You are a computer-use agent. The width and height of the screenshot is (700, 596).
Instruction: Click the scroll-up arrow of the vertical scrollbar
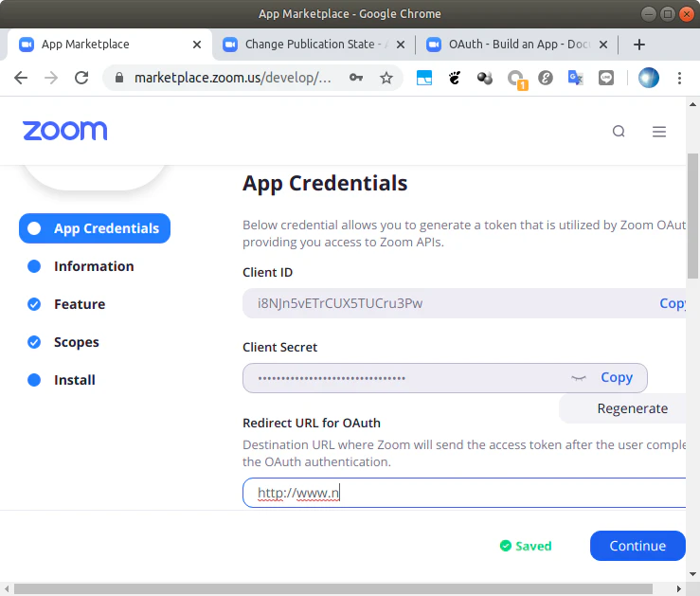point(692,105)
